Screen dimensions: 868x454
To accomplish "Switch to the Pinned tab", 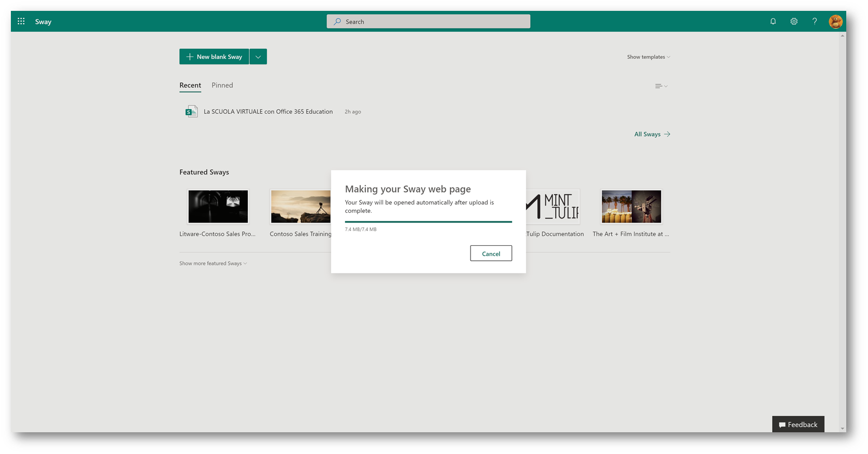I will (222, 85).
